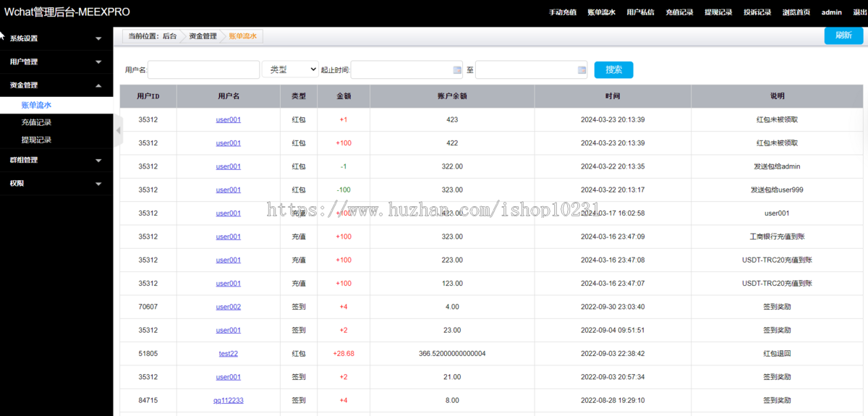Screen dimensions: 868x416
Task: Open the 类型 filter dropdown
Action: point(291,69)
